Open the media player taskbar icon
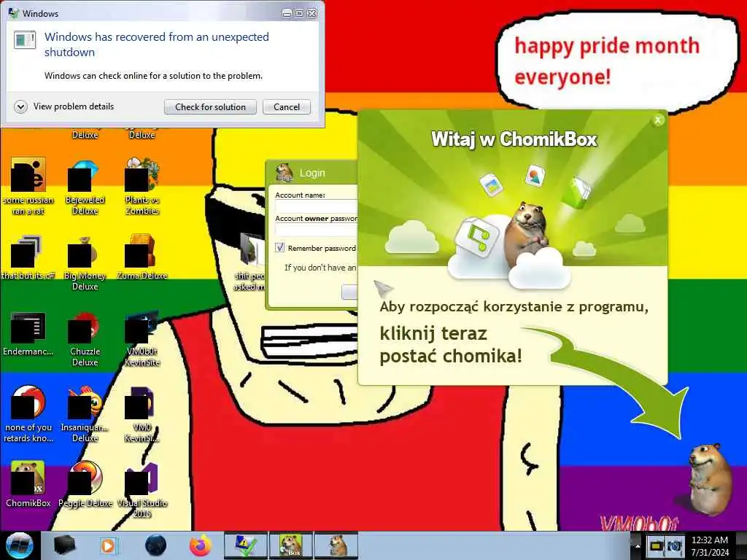This screenshot has width=747, height=560. coord(108,545)
